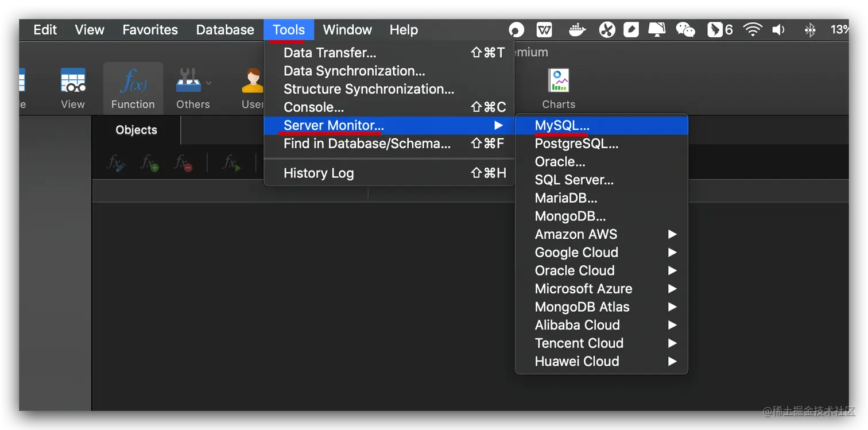
Task: Click the design function pencil icon
Action: click(117, 163)
